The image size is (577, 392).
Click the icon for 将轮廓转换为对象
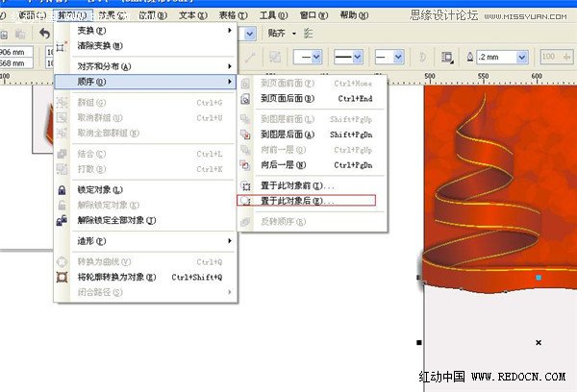[x=62, y=277]
